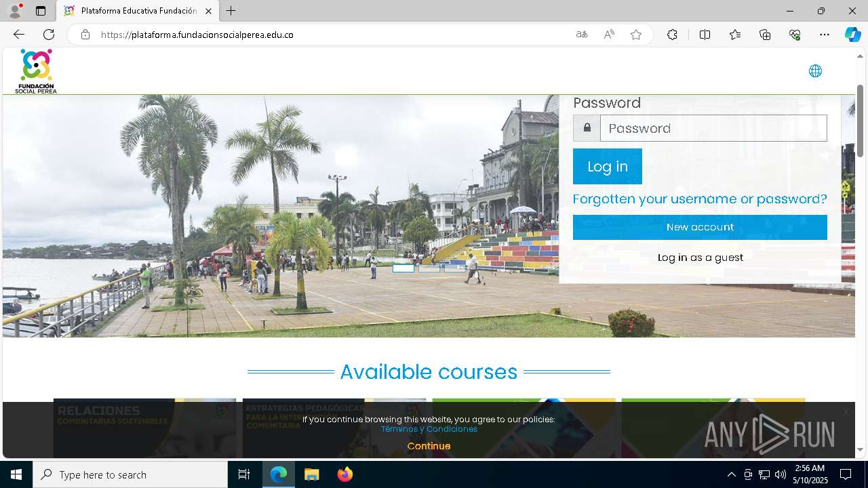Viewport: 868px width, 488px height.
Task: Click the taskbar search box
Action: (130, 474)
